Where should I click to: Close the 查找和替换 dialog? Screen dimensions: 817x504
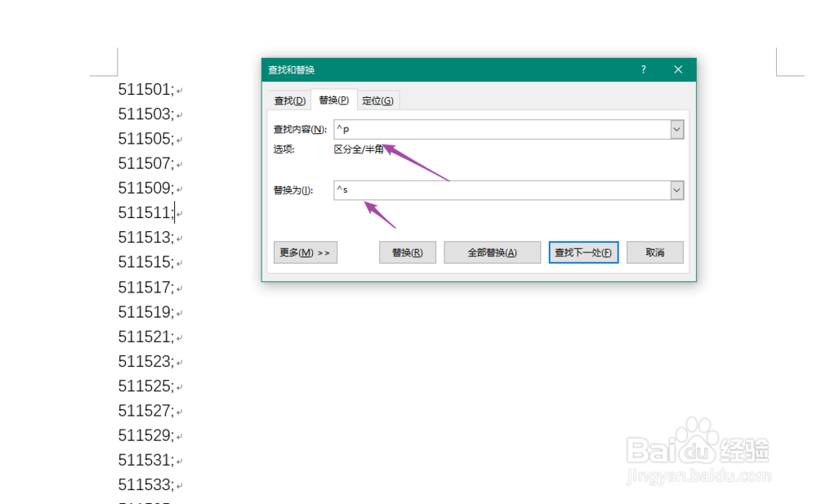coord(678,69)
